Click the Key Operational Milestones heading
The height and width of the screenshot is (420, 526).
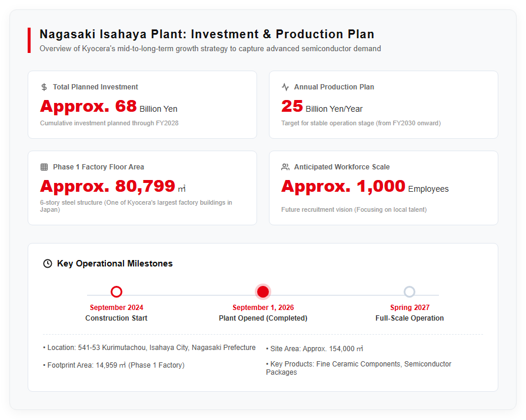click(115, 264)
